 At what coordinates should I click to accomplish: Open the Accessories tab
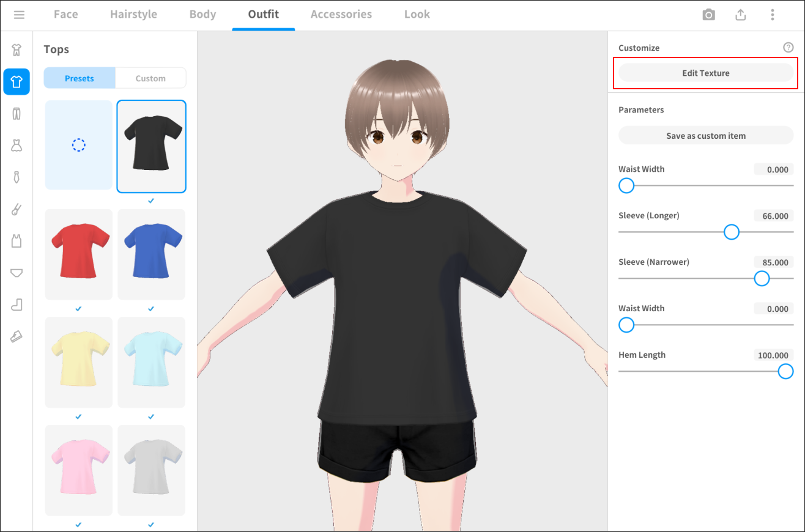[x=341, y=15]
